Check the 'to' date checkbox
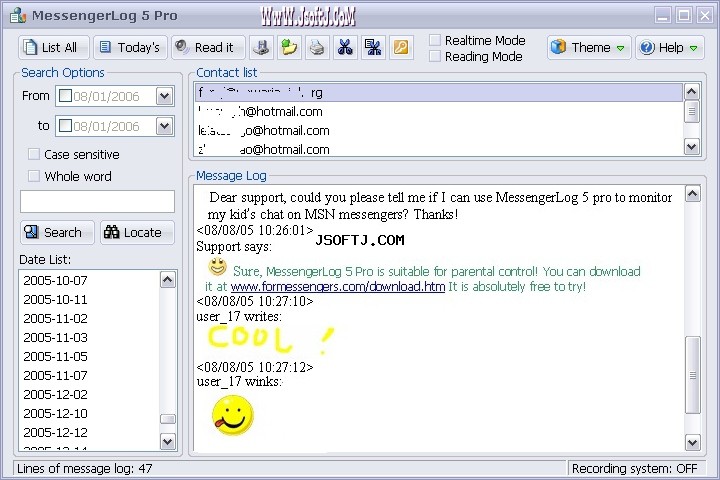 [x=66, y=126]
